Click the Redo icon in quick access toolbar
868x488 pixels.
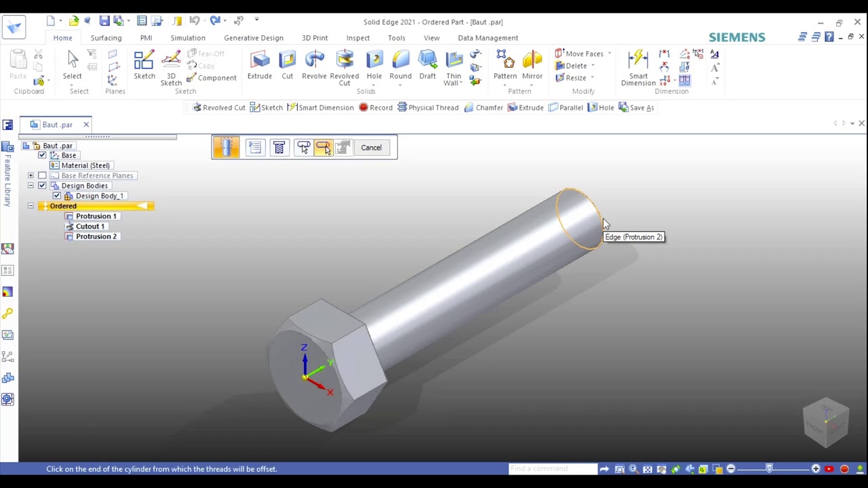(215, 21)
